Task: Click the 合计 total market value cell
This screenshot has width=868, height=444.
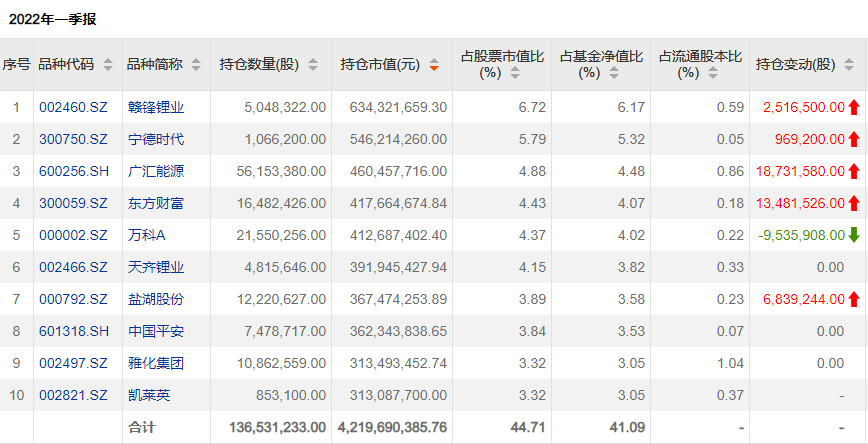Action: [392, 428]
